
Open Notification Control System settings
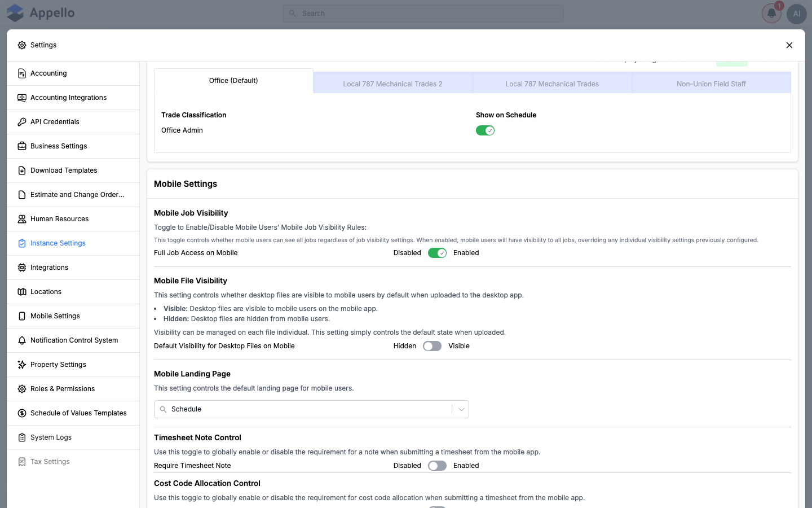[x=73, y=340]
